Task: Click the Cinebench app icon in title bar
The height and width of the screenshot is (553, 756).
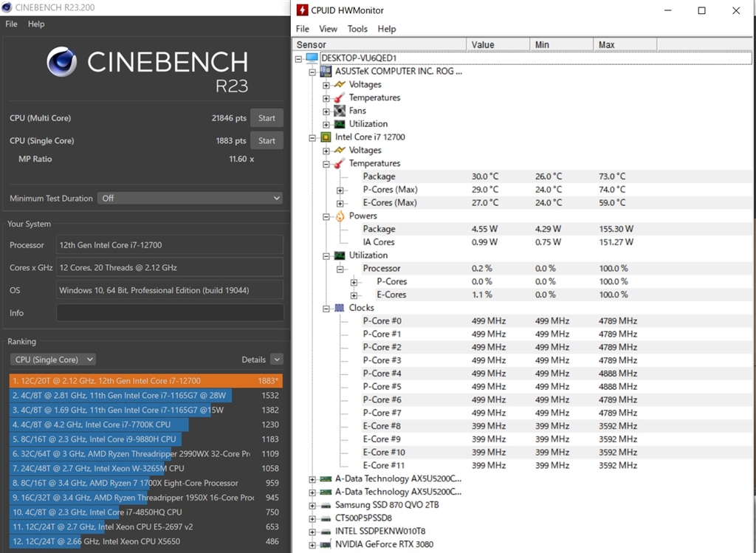Action: (x=7, y=7)
